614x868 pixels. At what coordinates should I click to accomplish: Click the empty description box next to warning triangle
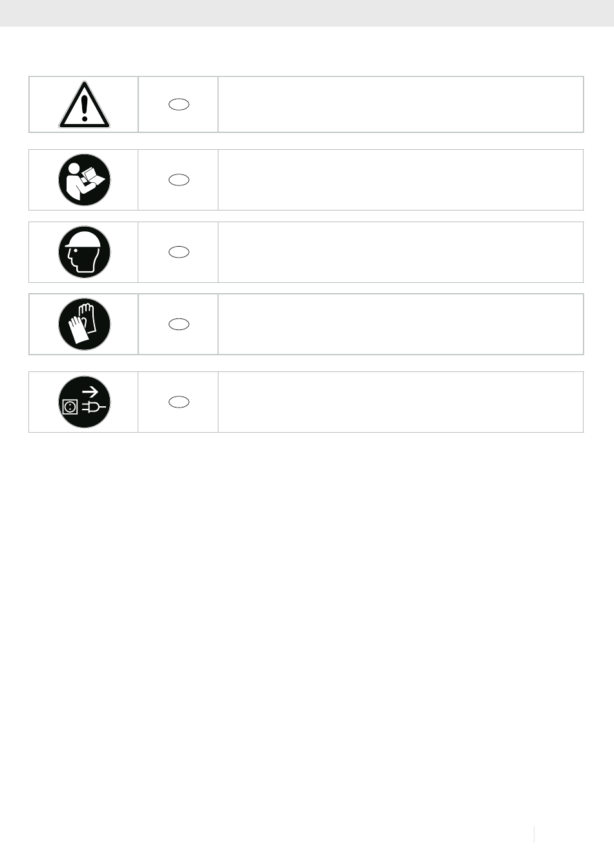pos(401,105)
